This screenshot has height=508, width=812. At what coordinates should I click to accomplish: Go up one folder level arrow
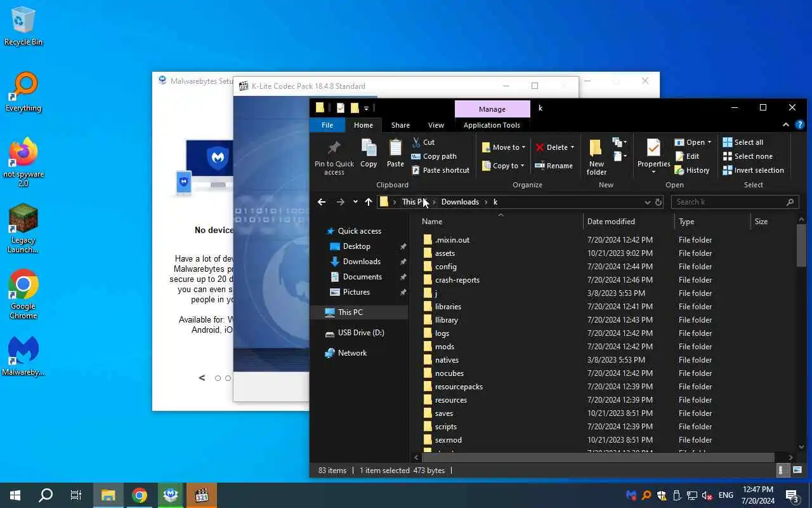369,202
